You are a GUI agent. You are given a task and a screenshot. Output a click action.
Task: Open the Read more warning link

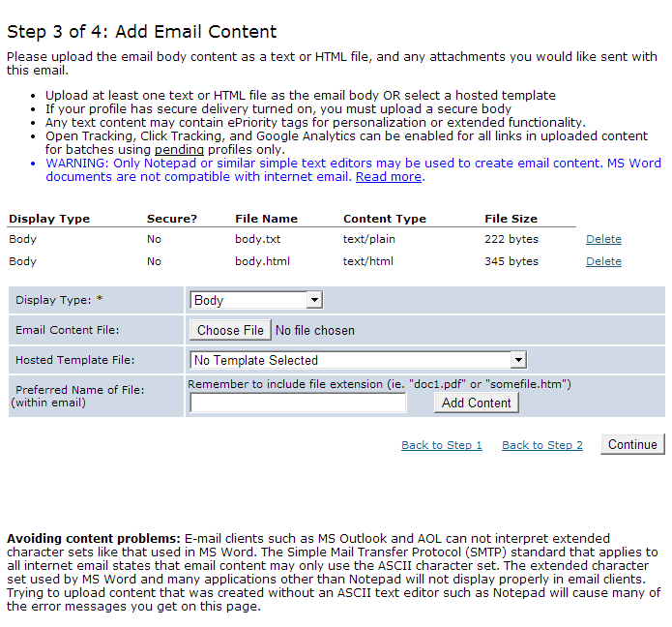(x=389, y=177)
